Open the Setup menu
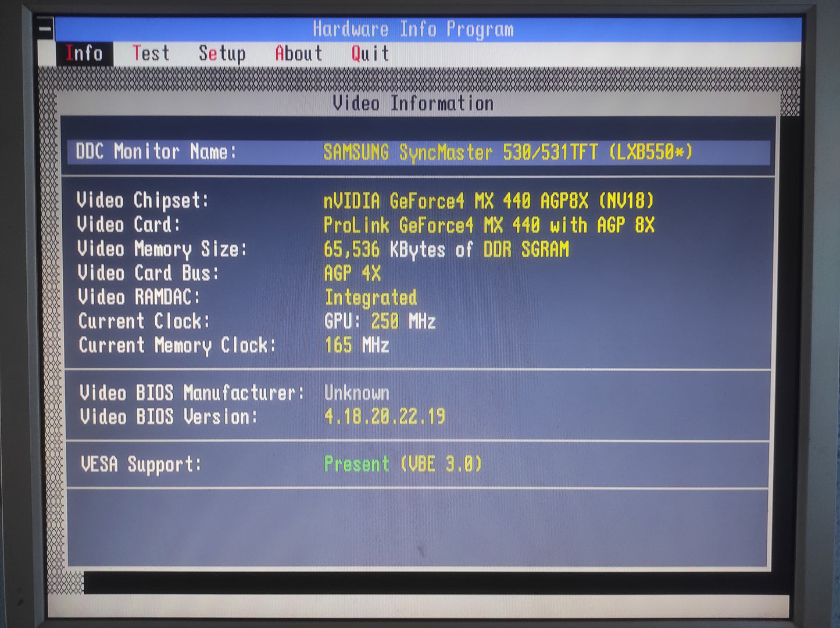The width and height of the screenshot is (840, 628). [x=222, y=53]
